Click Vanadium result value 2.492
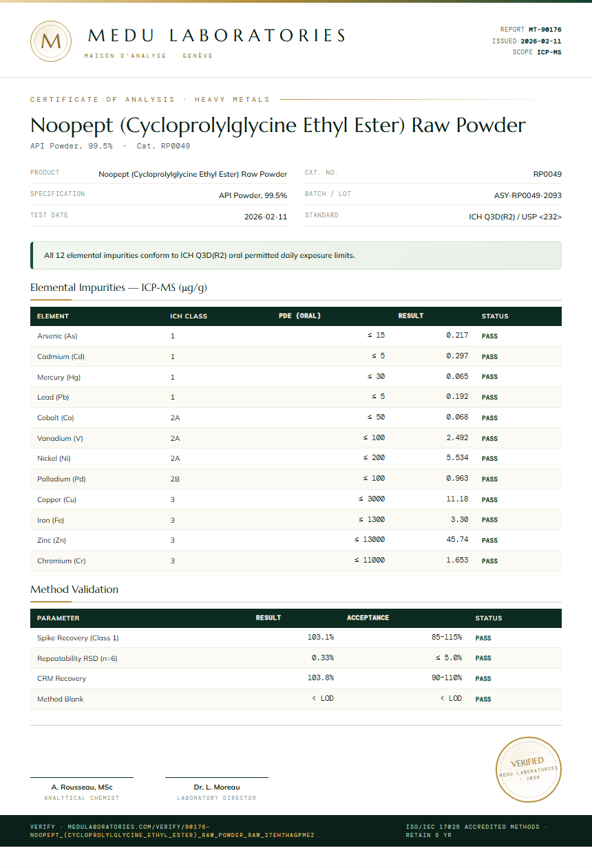592x868 pixels. point(457,437)
